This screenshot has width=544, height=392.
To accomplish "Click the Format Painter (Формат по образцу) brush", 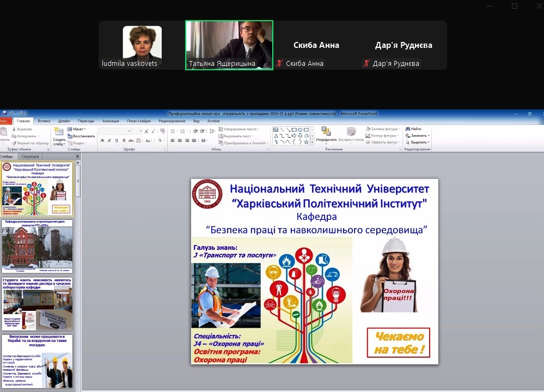I will pos(14,143).
